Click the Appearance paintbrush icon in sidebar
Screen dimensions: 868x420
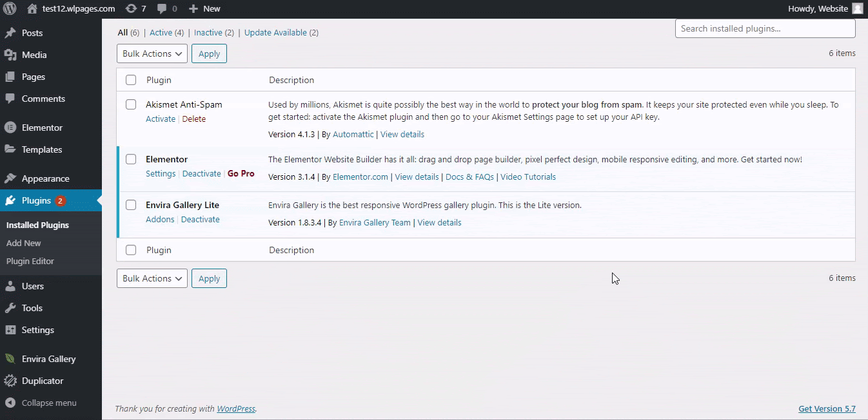(x=10, y=178)
